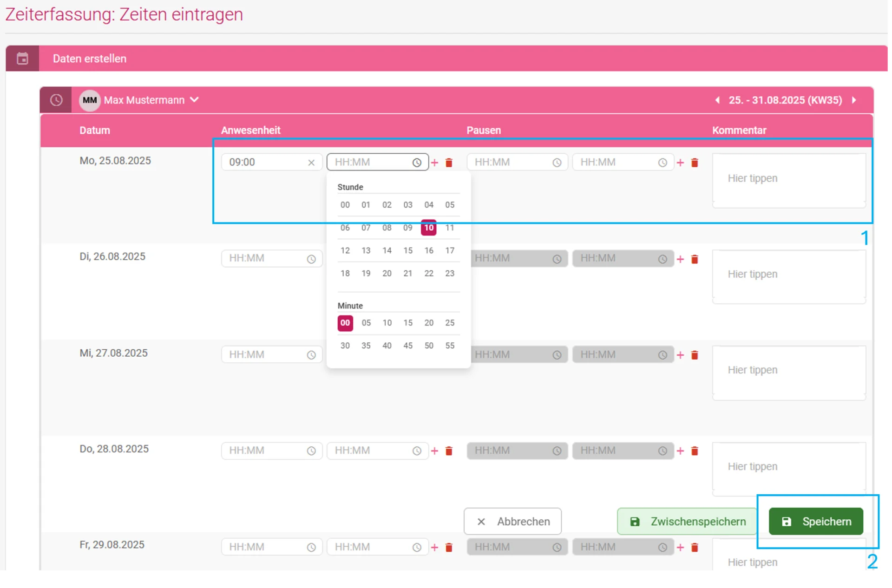This screenshot has width=892, height=588.
Task: Select hour 05 in the Stunde picker
Action: 450,205
